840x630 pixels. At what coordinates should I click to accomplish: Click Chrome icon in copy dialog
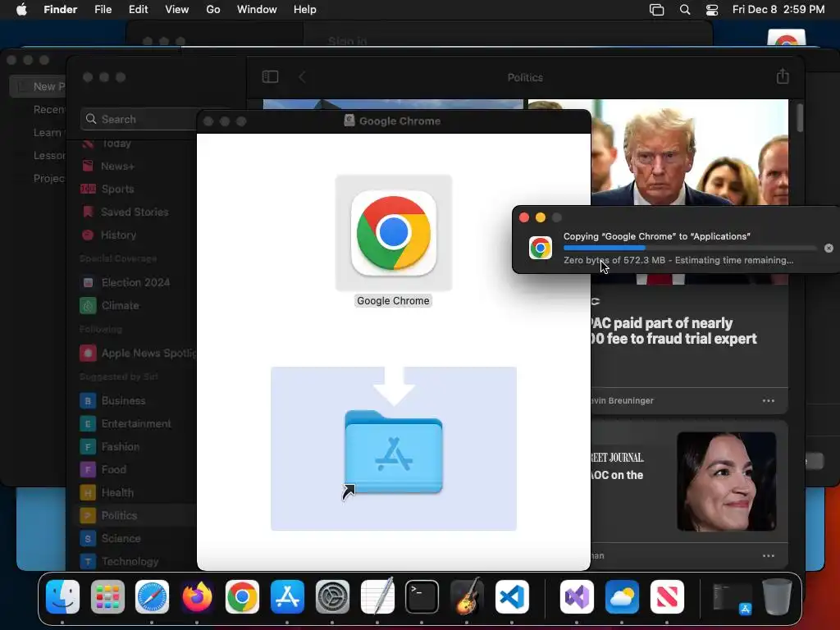[x=540, y=248]
